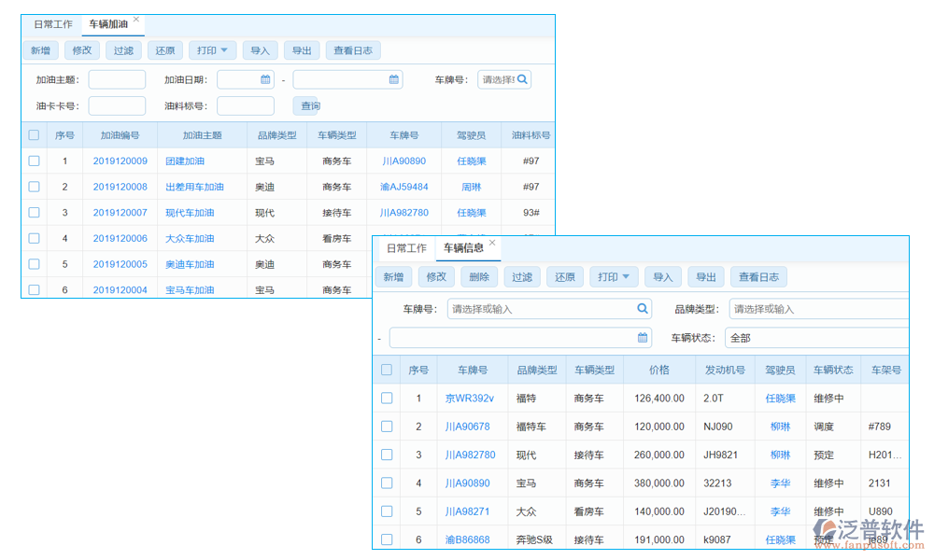Screen dimensions: 934x560
Task: Click 新增 add on 车辆信息 toolbar
Action: [x=393, y=276]
